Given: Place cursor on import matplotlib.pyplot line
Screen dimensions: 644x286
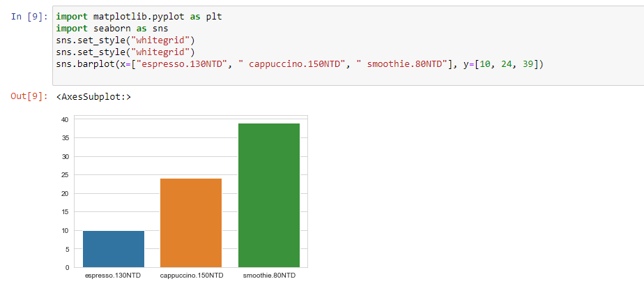Looking at the screenshot, I should tap(139, 17).
